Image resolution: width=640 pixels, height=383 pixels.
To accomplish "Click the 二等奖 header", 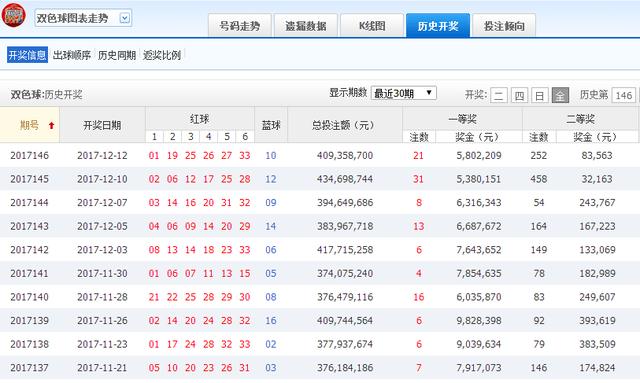I will [580, 119].
